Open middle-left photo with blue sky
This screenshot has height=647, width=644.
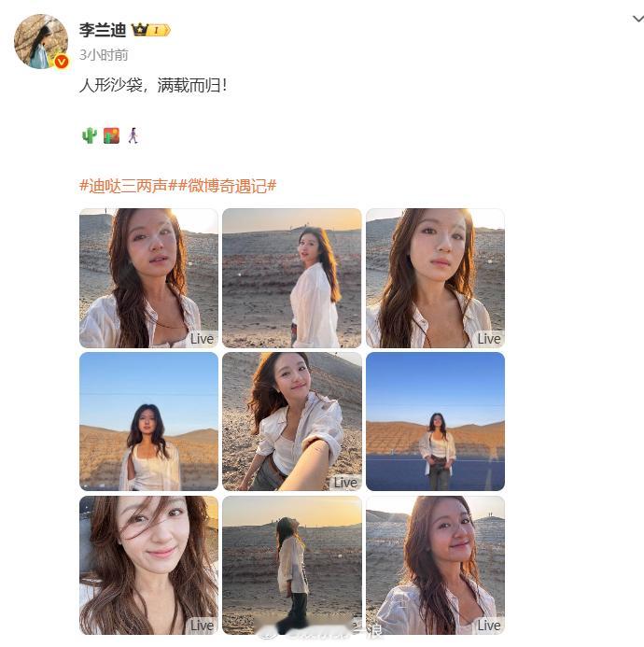point(148,421)
